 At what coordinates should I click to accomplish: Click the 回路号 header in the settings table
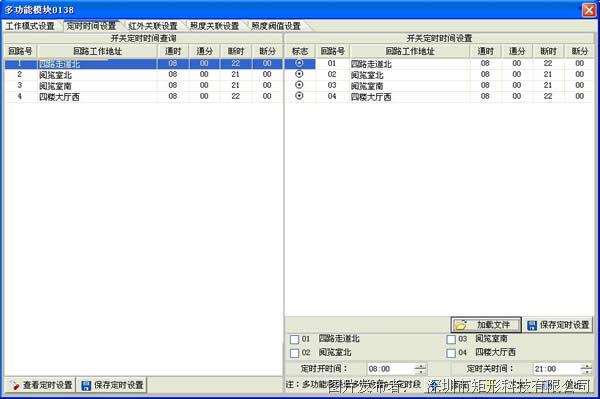click(333, 51)
